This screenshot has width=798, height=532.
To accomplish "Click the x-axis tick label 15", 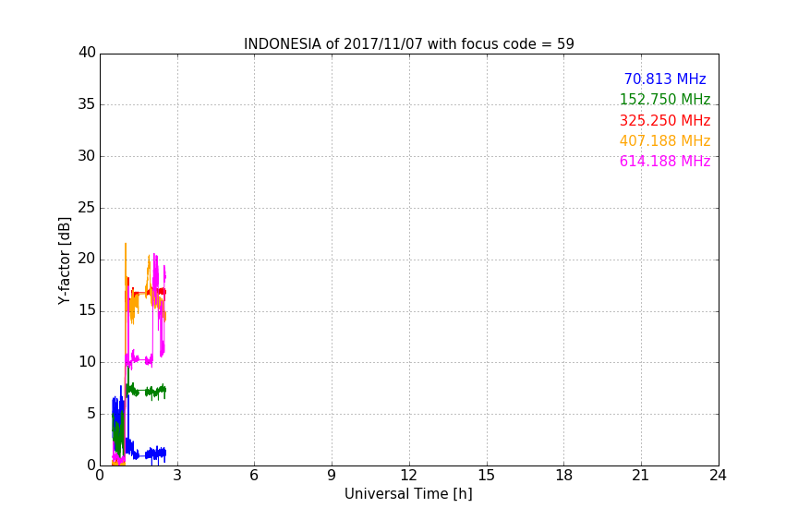I will point(487,476).
